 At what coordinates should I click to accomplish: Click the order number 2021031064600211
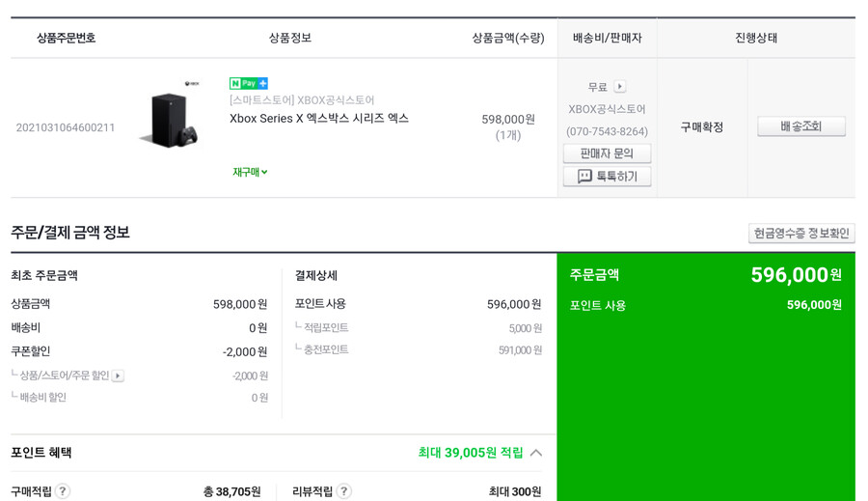click(66, 127)
